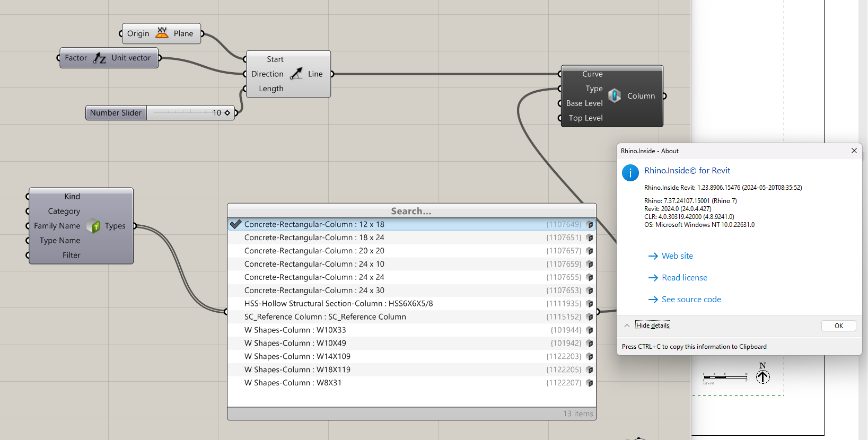Click the cube icon on the W10X49 row

589,344
